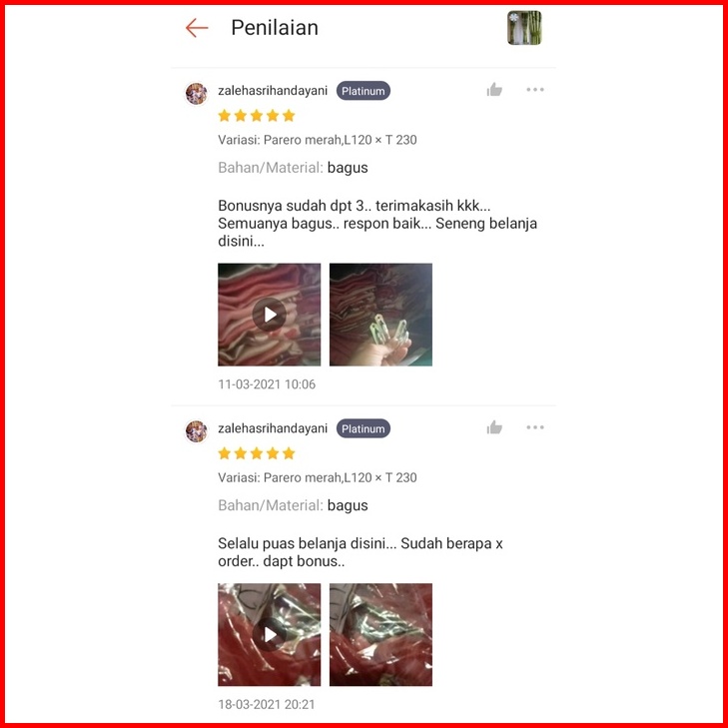Select Platinum badge on second review
Screen dimensions: 728x728
(364, 429)
